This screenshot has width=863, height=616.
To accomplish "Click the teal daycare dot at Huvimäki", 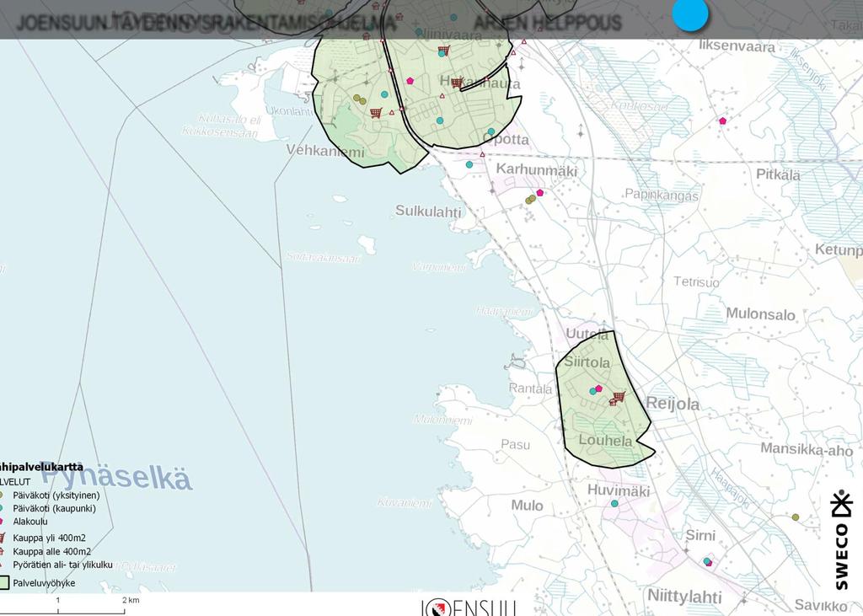I will pos(614,503).
